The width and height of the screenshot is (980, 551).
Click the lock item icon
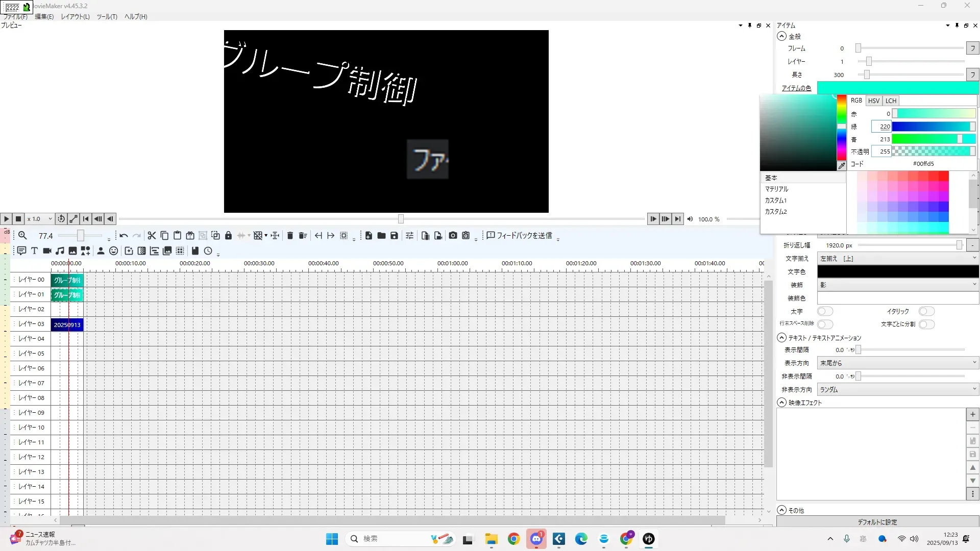228,235
